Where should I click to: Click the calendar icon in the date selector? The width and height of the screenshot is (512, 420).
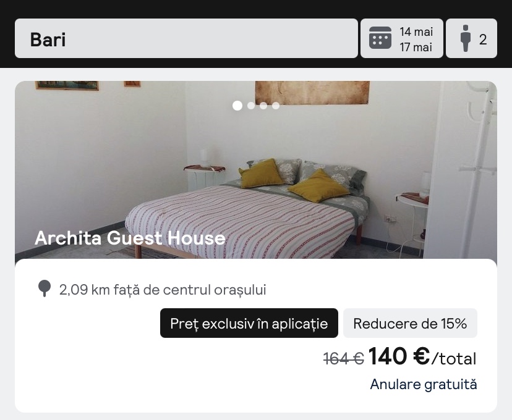pyautogui.click(x=380, y=38)
